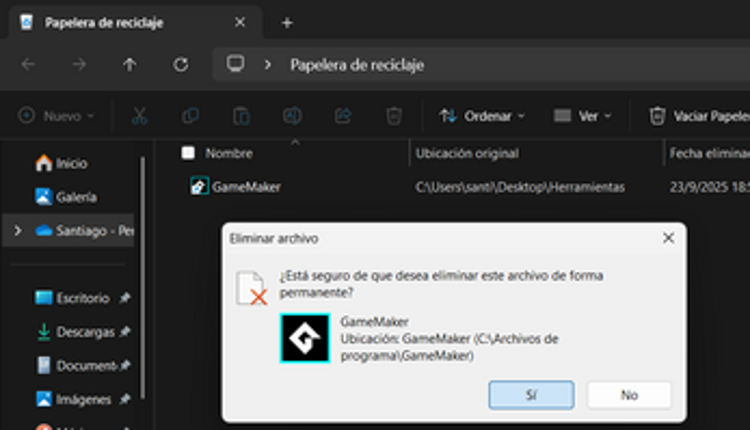Open Documentos in quick access
The height and width of the screenshot is (430, 750).
77,365
